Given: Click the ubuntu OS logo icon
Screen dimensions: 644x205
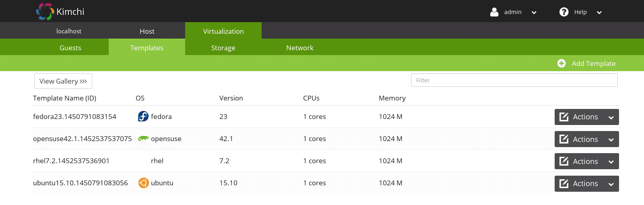Looking at the screenshot, I should [144, 183].
